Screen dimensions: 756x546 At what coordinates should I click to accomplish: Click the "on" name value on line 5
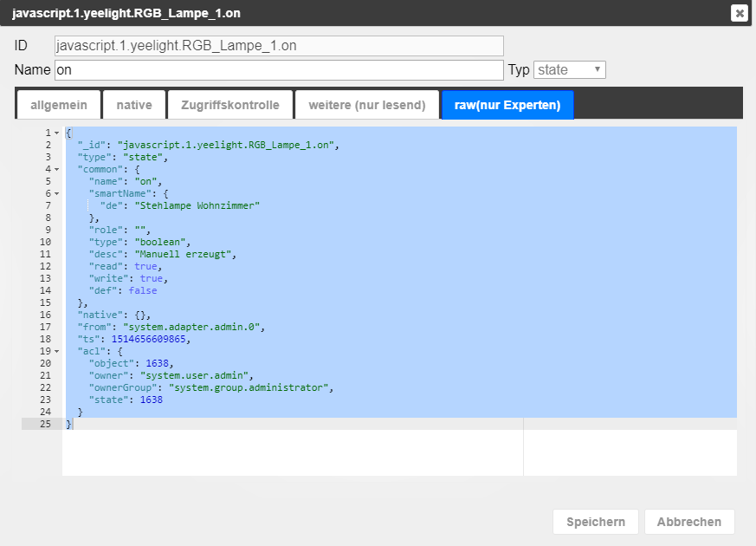click(145, 181)
